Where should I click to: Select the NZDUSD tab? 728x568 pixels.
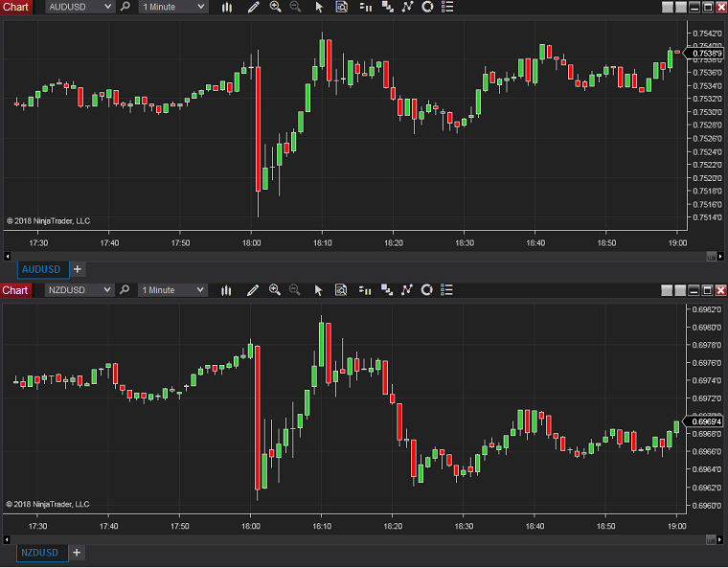[41, 553]
